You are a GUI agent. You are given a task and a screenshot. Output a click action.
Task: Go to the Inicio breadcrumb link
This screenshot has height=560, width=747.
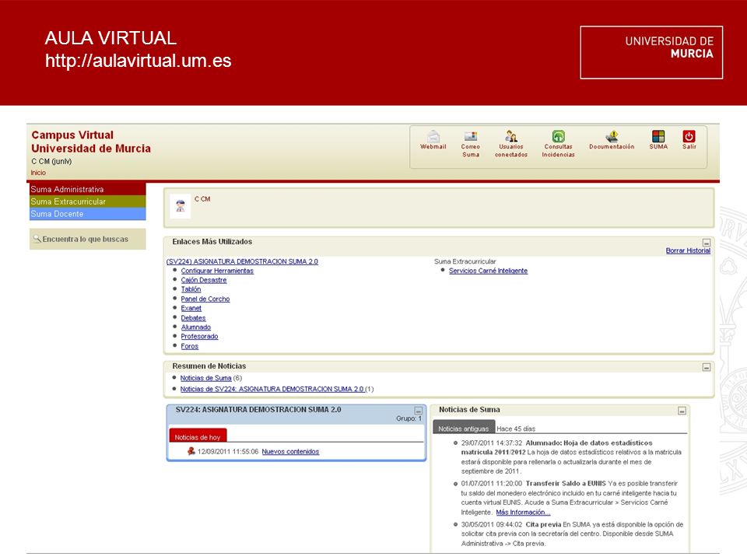[x=39, y=173]
